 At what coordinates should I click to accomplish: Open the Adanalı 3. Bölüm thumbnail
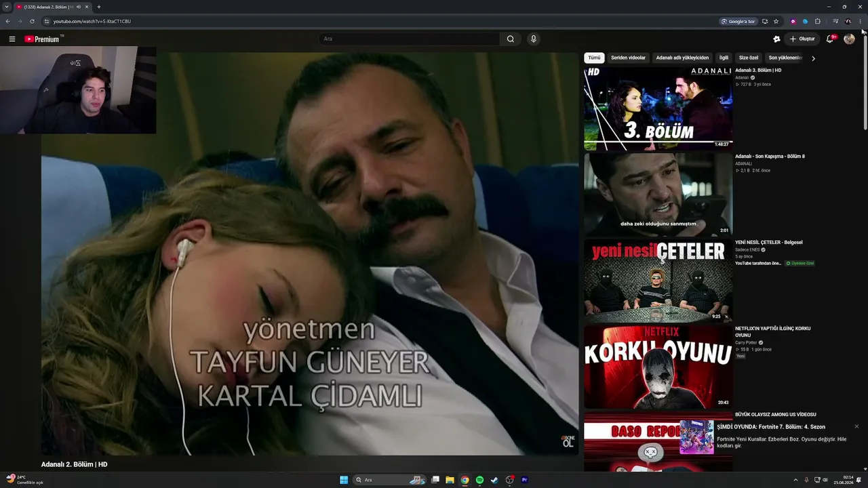(658, 108)
